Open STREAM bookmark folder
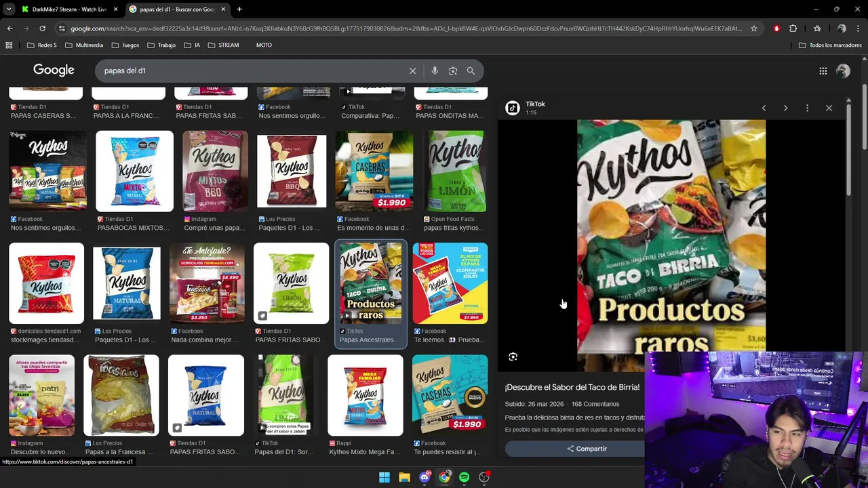 coord(223,45)
